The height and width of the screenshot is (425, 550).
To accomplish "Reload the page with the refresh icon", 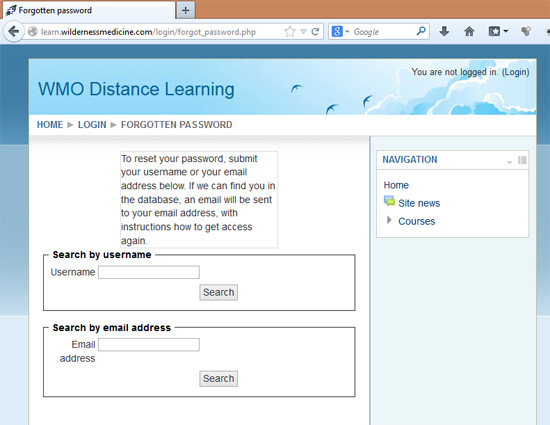I will (x=315, y=32).
